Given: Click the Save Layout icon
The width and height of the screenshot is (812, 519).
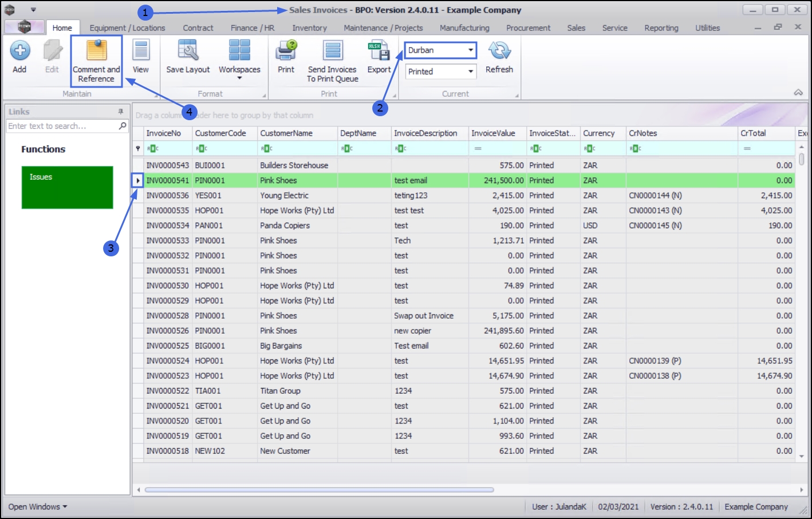Looking at the screenshot, I should click(188, 57).
